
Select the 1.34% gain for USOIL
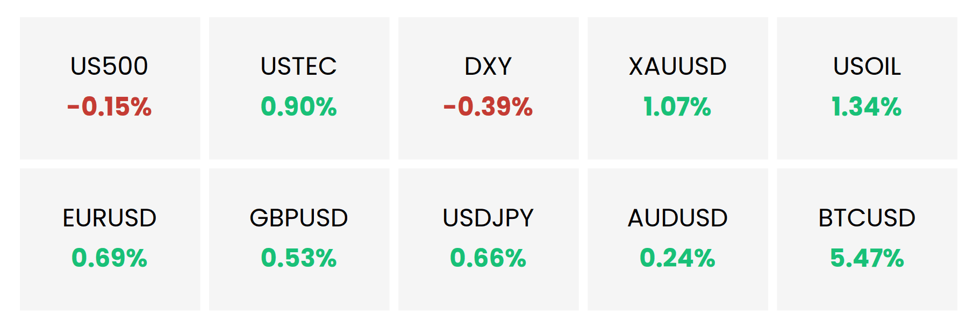(x=867, y=106)
